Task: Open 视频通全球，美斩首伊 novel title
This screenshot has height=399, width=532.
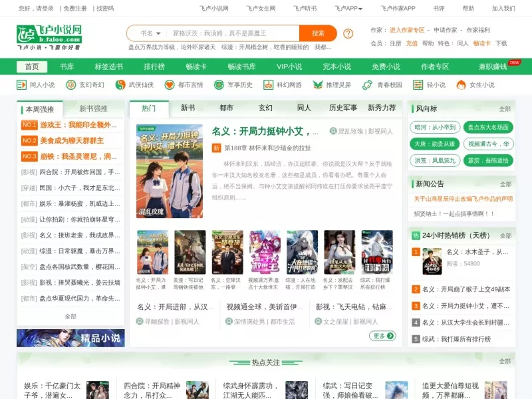Action: [264, 307]
